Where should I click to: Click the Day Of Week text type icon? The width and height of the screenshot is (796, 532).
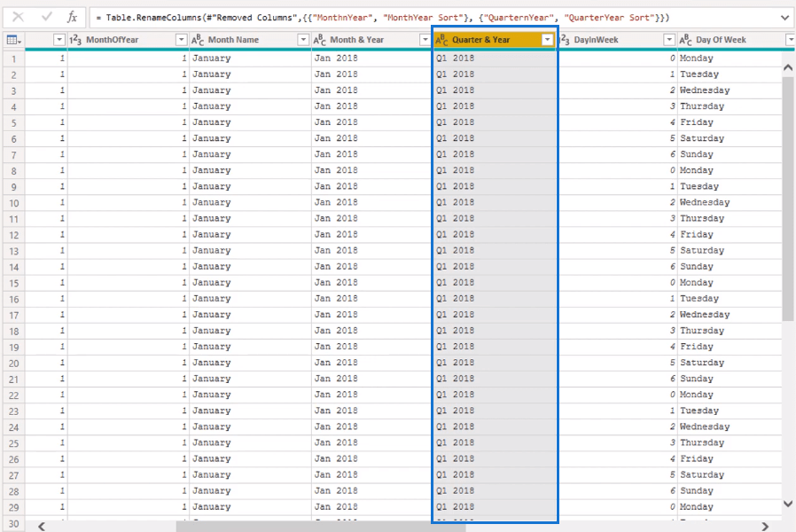[685, 40]
